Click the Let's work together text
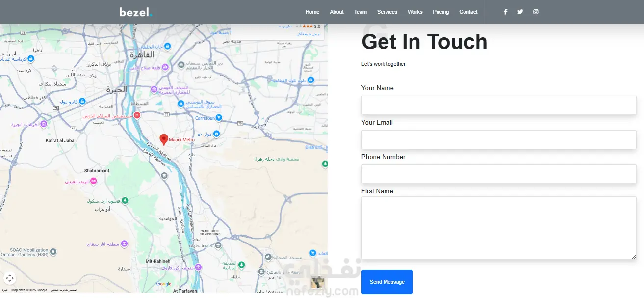Screen dimensions: 644x298 [x=384, y=64]
